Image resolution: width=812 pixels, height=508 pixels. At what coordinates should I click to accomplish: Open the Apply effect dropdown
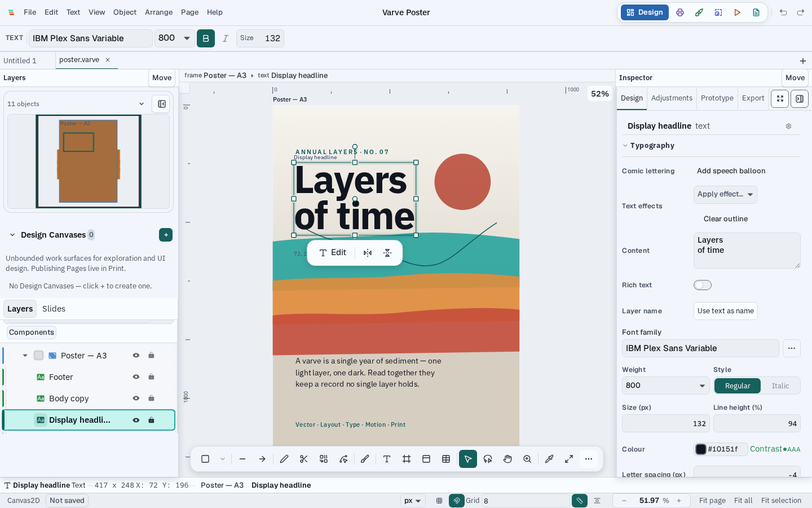point(725,194)
